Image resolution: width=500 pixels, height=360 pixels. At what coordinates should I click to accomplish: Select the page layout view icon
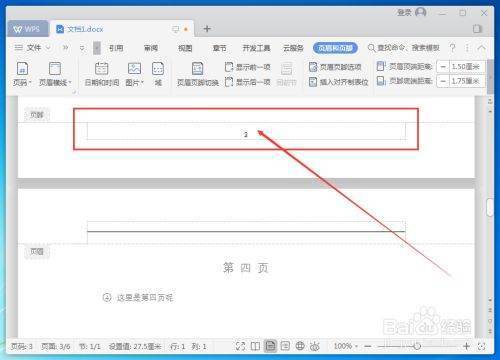click(x=270, y=346)
